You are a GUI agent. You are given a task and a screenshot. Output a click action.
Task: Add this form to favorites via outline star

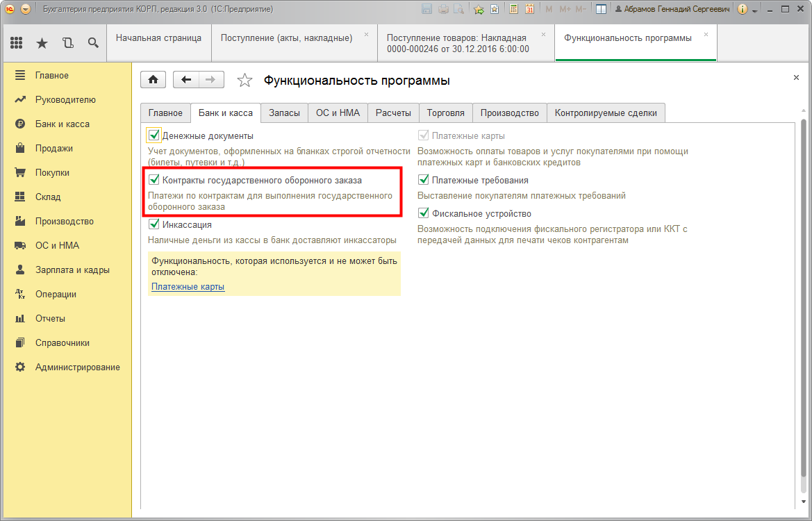245,81
